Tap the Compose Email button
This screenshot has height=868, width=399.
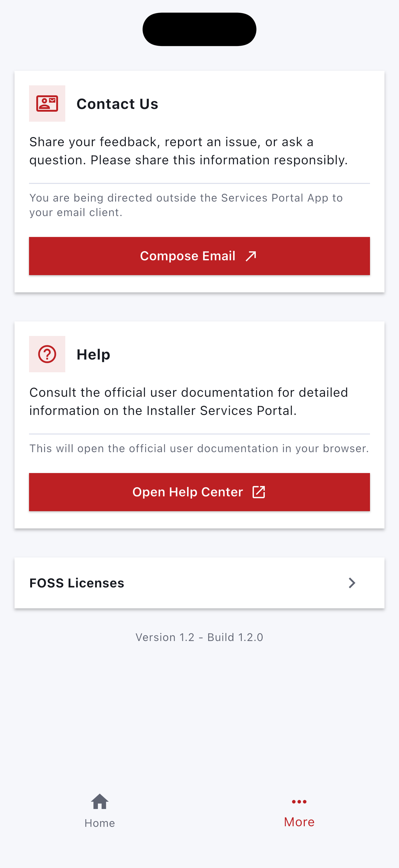click(x=199, y=256)
